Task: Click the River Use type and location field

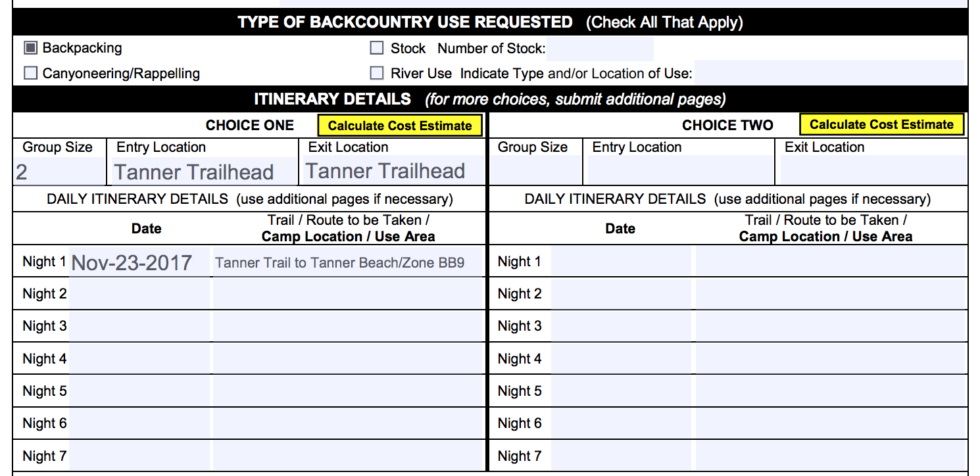Action: 829,73
